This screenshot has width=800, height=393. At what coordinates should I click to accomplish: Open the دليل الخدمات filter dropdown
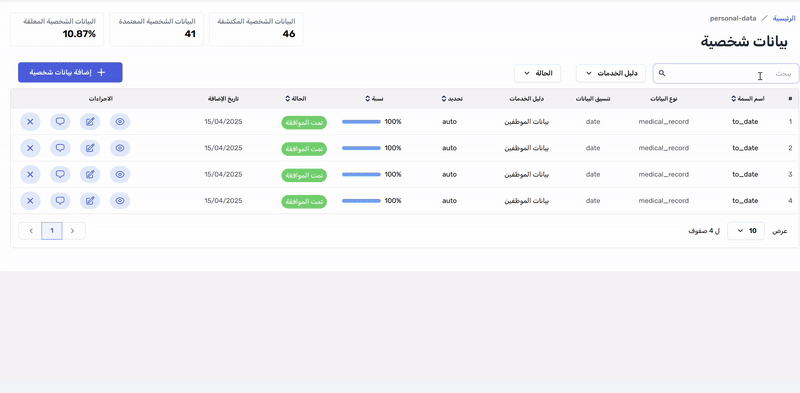611,73
